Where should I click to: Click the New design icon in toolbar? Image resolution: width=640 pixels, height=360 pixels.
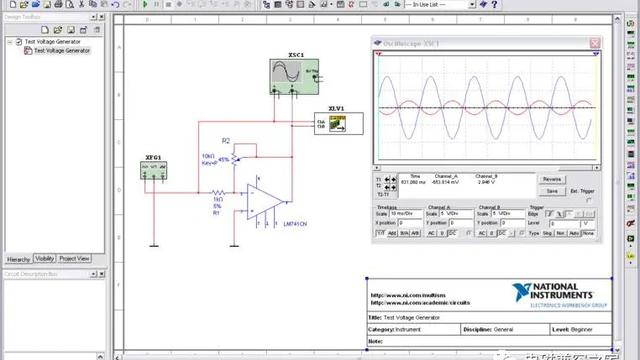tap(13, 4)
